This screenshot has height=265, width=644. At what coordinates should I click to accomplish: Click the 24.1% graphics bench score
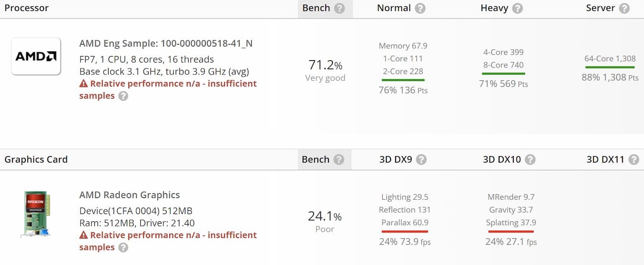click(325, 216)
